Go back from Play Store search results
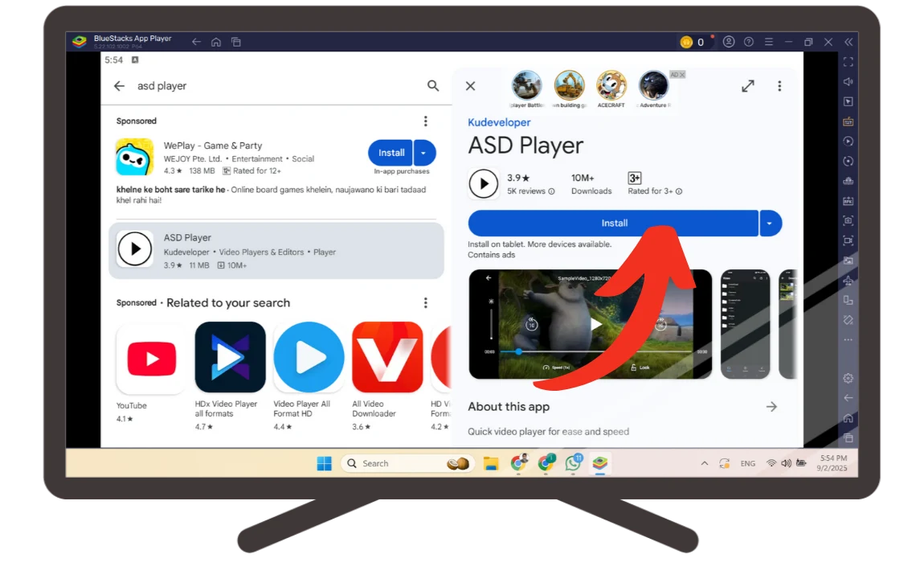Viewport: 924px width, 579px height. [x=120, y=86]
